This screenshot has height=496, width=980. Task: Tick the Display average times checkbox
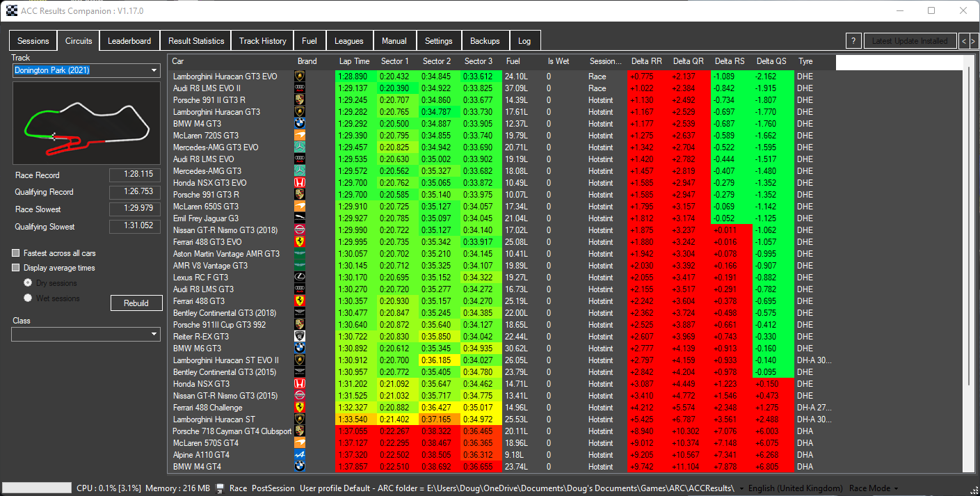[x=16, y=268]
